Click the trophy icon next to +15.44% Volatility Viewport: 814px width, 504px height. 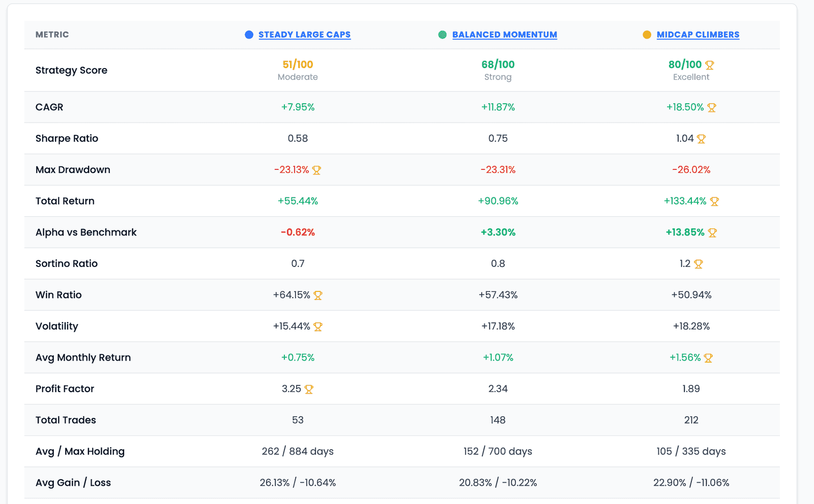tap(318, 327)
